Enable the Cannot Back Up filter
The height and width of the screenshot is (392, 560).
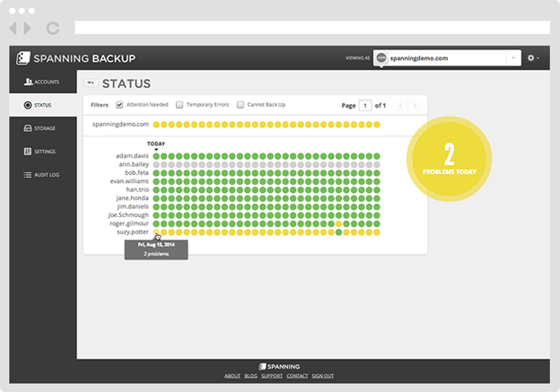click(241, 105)
